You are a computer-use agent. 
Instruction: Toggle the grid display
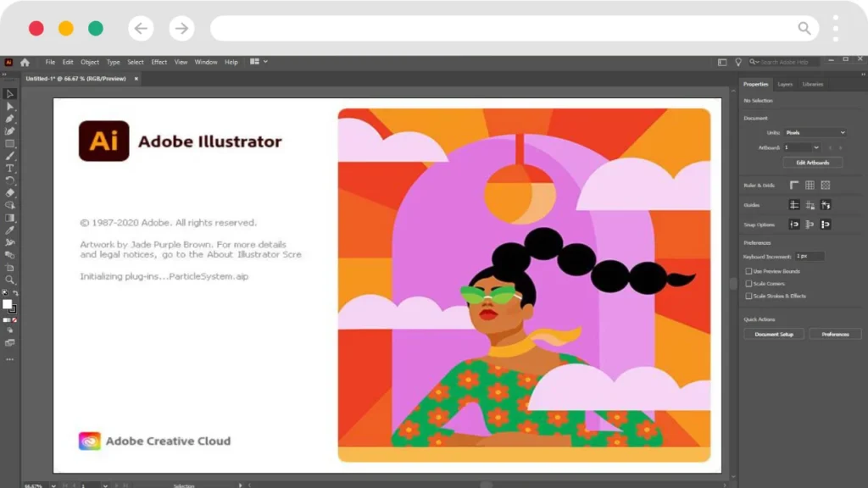pyautogui.click(x=810, y=186)
